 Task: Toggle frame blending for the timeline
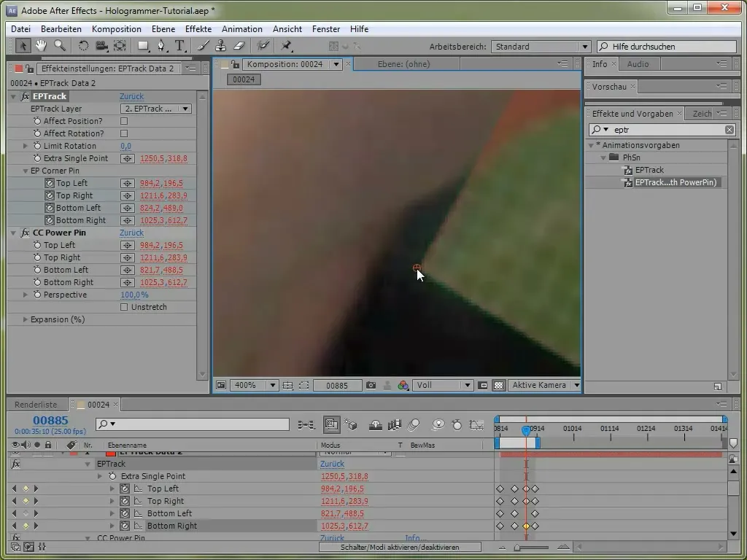point(395,424)
